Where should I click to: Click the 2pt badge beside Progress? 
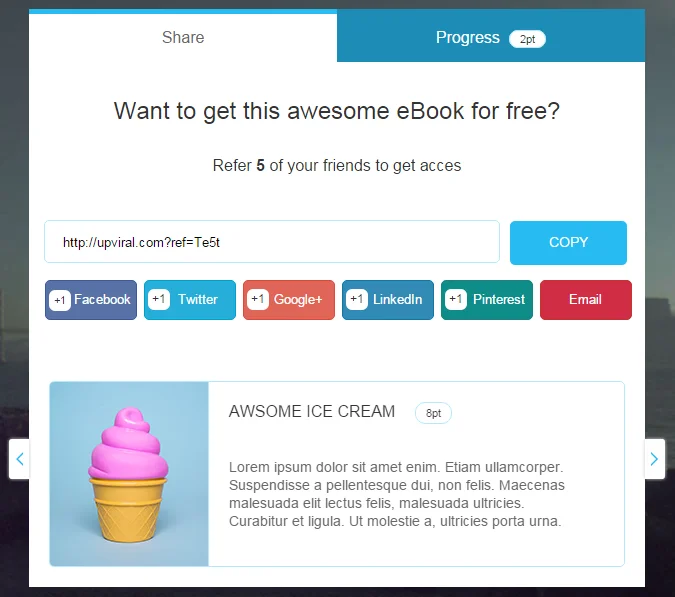(527, 39)
